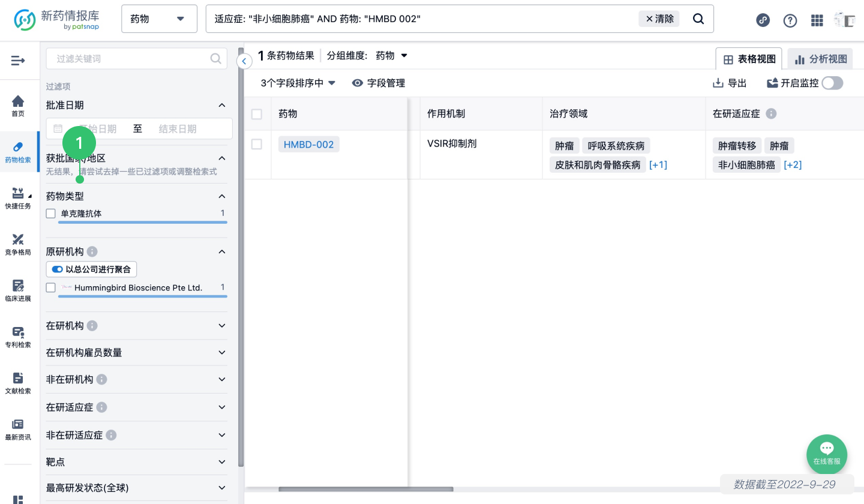
Task: Collapse the 药物类型 section
Action: coord(222,196)
